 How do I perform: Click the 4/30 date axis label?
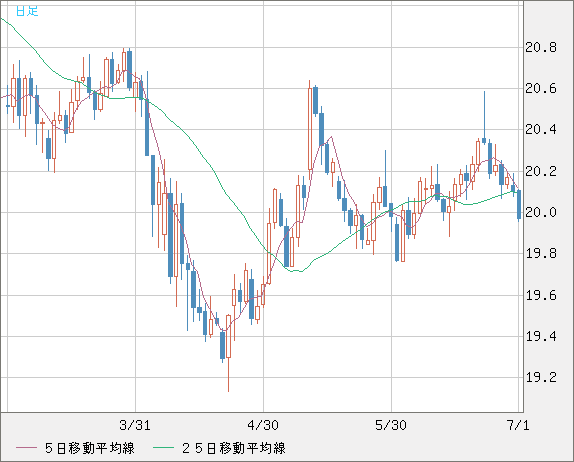click(263, 425)
